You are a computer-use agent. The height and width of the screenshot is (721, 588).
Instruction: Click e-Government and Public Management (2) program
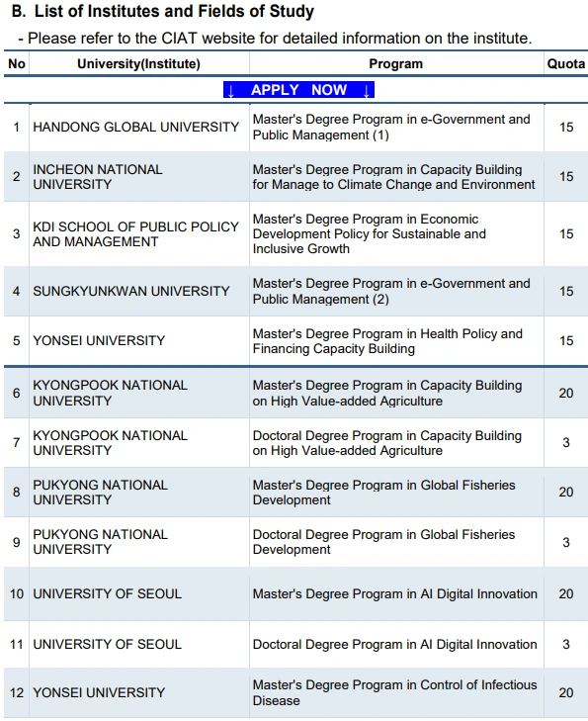391,292
